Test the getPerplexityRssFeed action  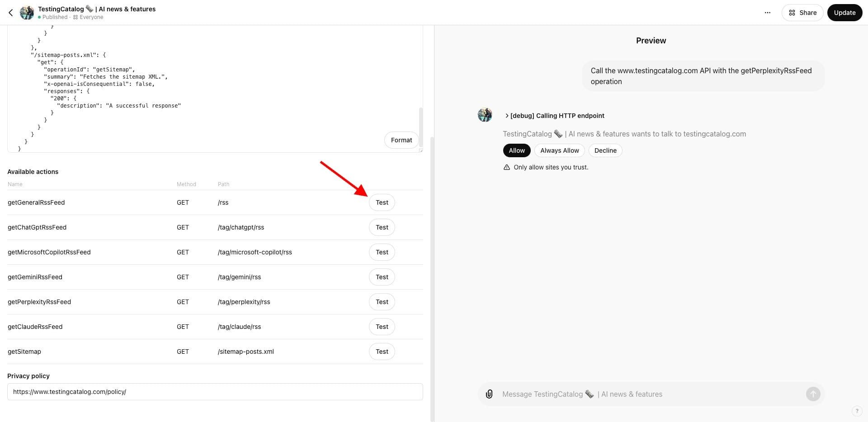pyautogui.click(x=382, y=301)
